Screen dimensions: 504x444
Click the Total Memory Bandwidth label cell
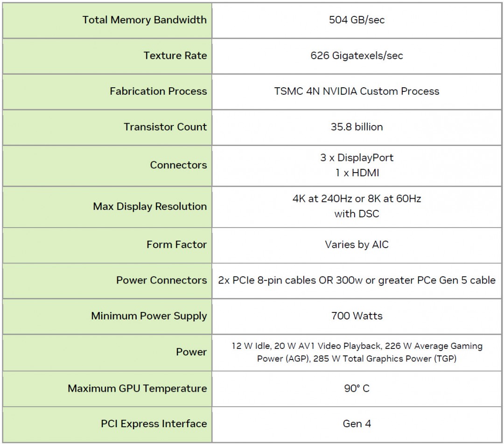click(144, 20)
